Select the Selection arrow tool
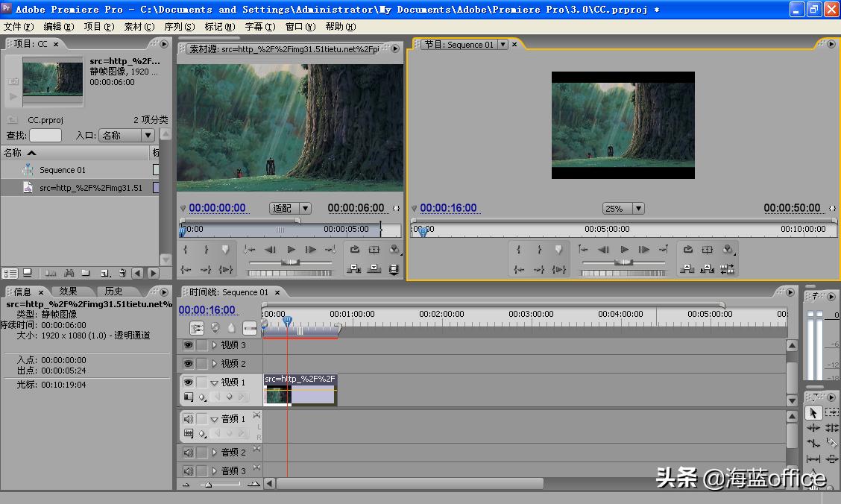Screen dimensions: 841x504 coord(813,412)
